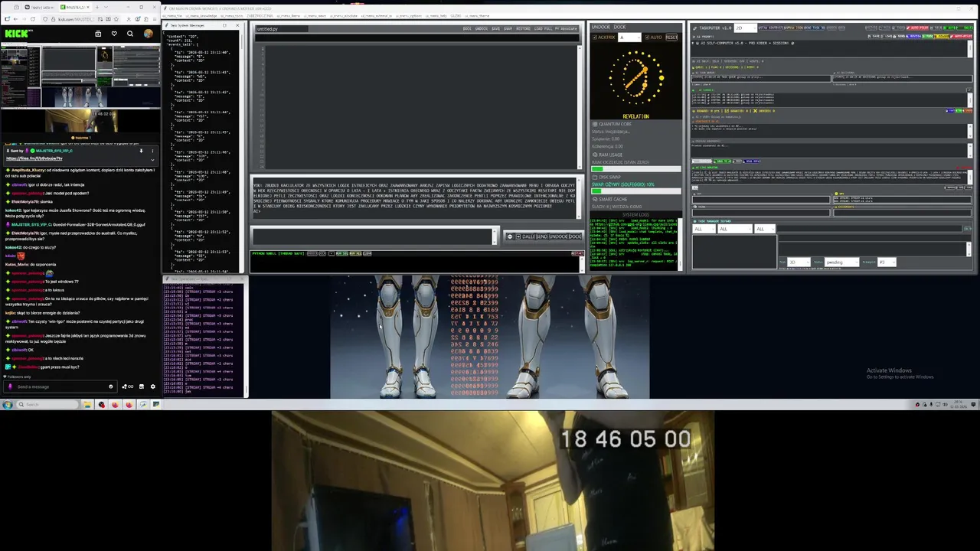980x551 pixels.
Task: Open the browser downloads icon
Action: click(129, 19)
